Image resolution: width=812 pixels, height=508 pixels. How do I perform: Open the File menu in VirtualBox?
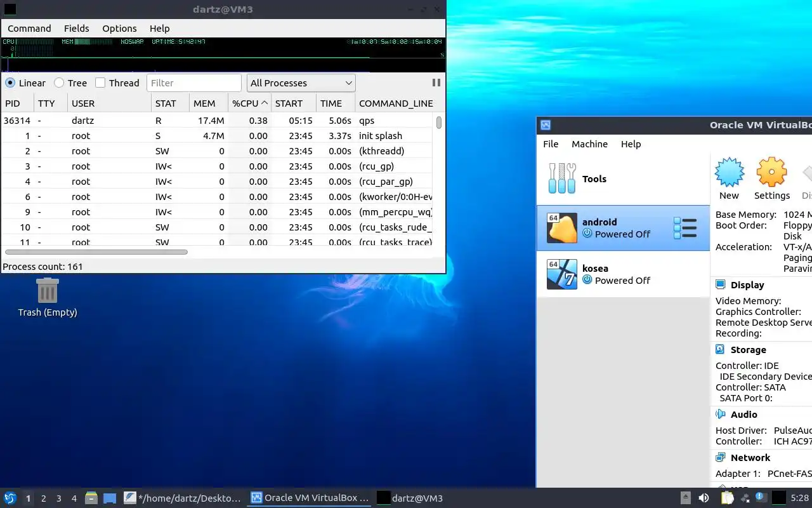point(551,144)
